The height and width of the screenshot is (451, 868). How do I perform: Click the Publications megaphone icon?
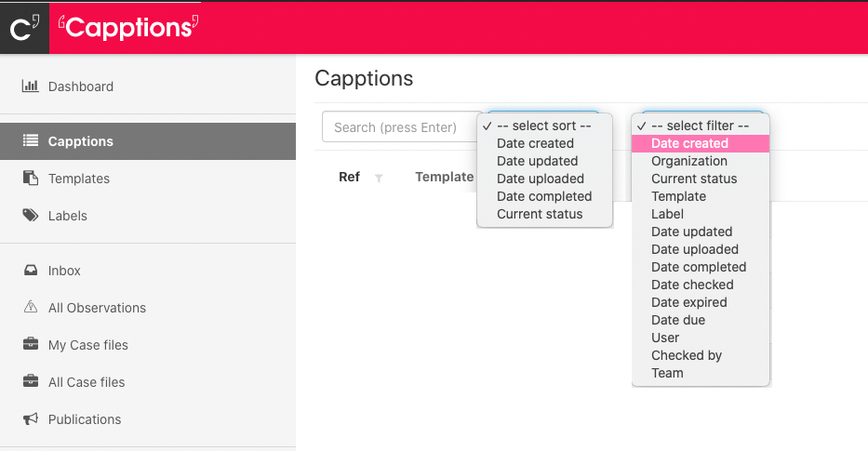pos(31,418)
